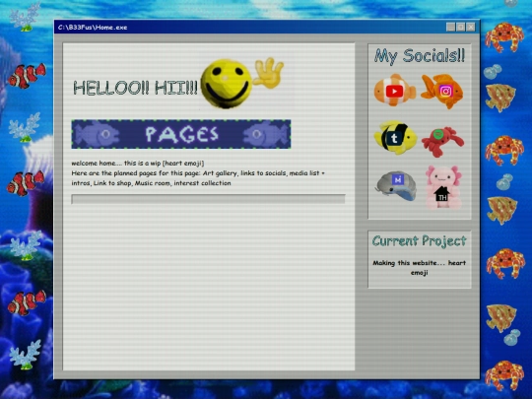Viewport: 532px width, 399px height.
Task: Click the red crab plush social icon
Action: tap(442, 142)
